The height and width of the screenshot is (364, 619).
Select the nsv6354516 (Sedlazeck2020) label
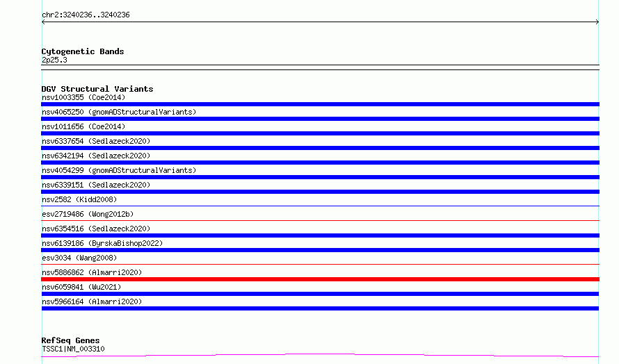pos(96,229)
